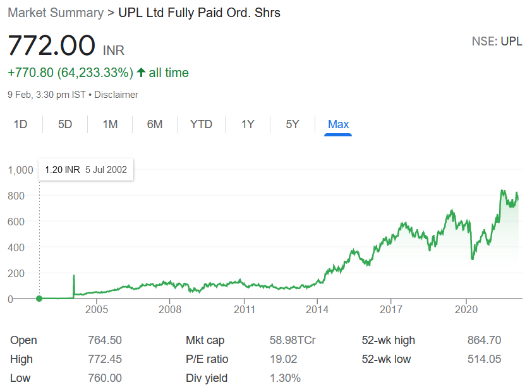This screenshot has height=392, width=532.
Task: Click the Mkt cap value 58.98TCr
Action: point(293,340)
